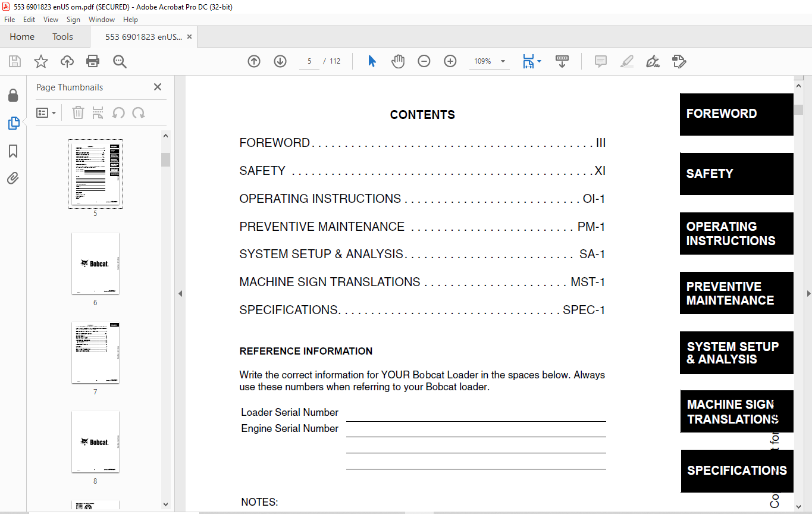Image resolution: width=812 pixels, height=514 pixels.
Task: Click SAFETY entry in contents list
Action: pos(422,171)
